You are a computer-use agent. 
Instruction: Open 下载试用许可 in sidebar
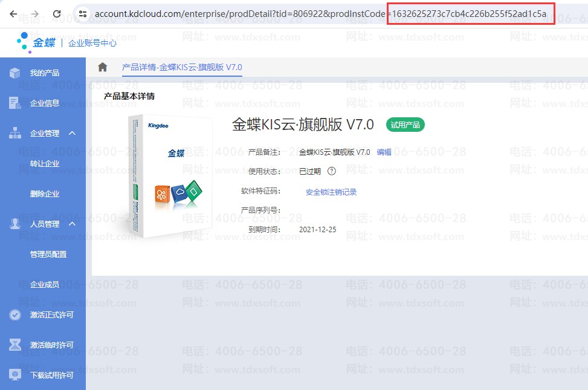coord(52,375)
